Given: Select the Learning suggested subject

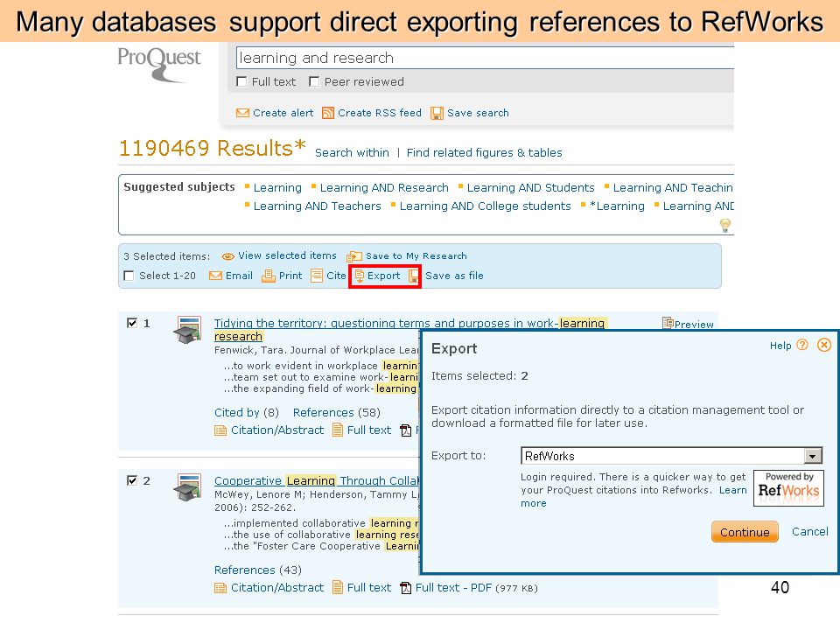Looking at the screenshot, I should tap(277, 187).
